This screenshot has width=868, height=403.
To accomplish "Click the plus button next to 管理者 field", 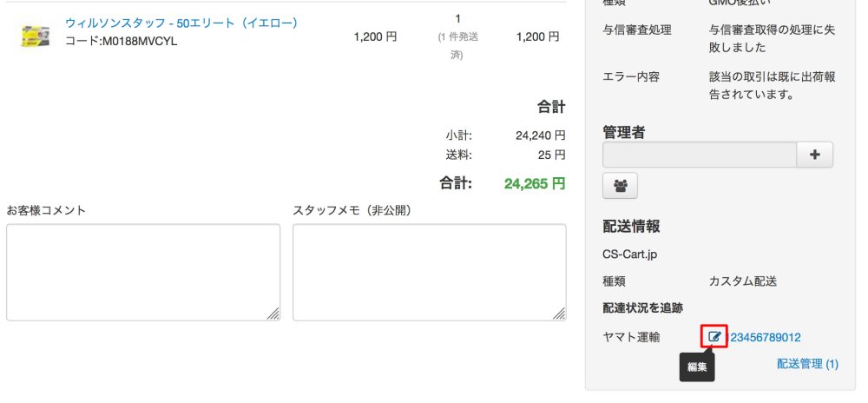I will point(815,155).
